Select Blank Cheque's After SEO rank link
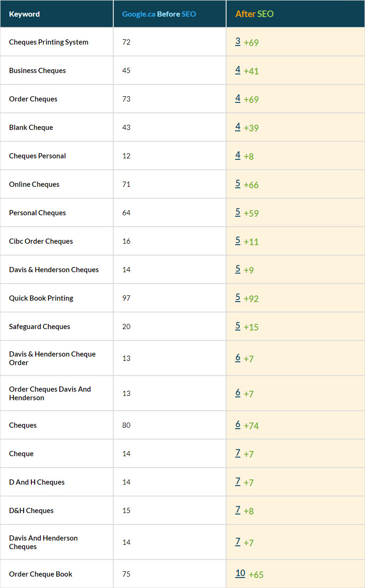365x588 pixels. pyautogui.click(x=237, y=127)
